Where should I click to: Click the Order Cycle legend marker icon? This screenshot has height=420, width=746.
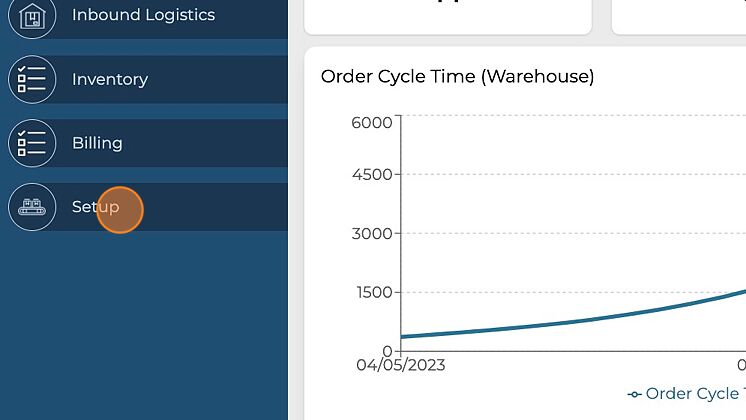coord(634,394)
